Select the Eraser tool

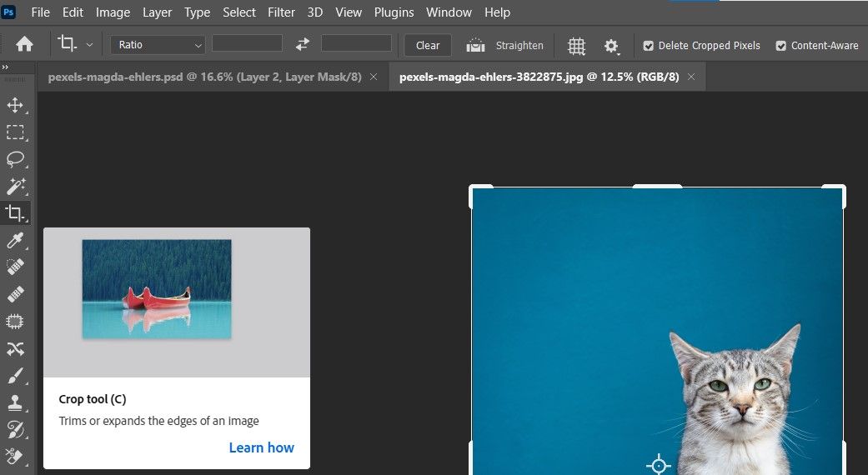pyautogui.click(x=15, y=457)
